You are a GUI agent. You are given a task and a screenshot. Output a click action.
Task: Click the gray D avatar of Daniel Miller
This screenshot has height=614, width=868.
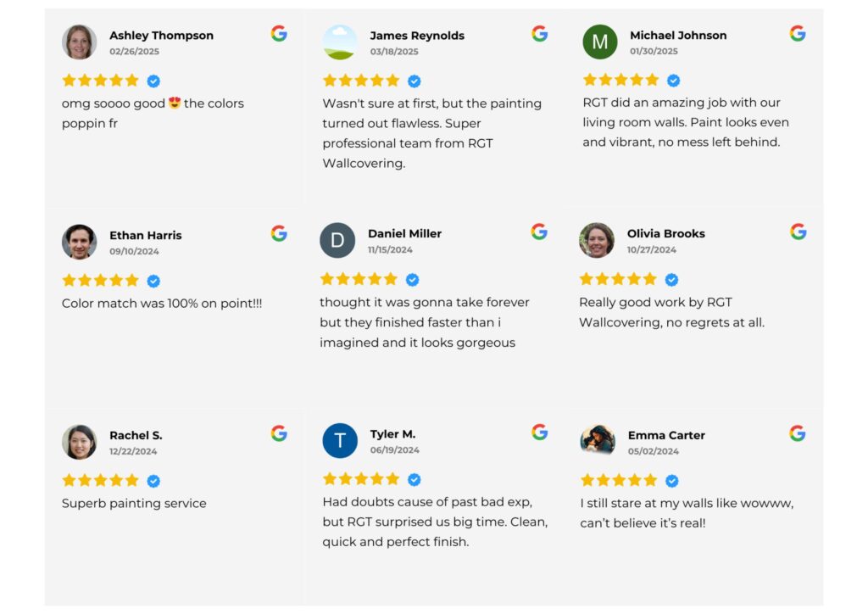[x=337, y=240]
